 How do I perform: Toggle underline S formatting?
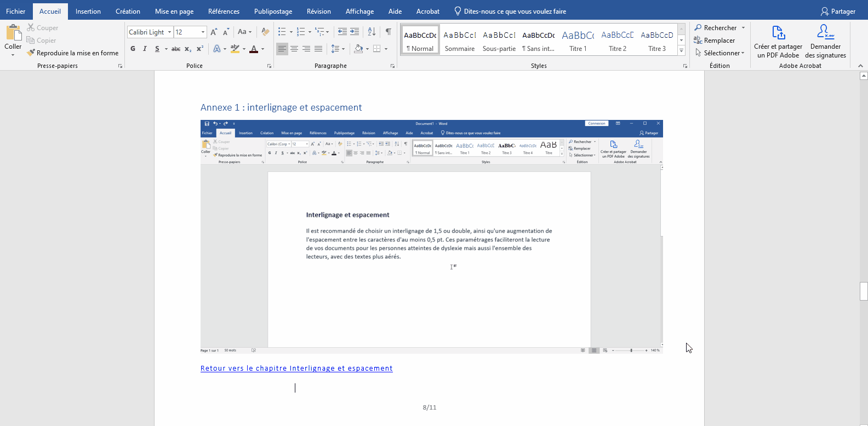pos(157,49)
